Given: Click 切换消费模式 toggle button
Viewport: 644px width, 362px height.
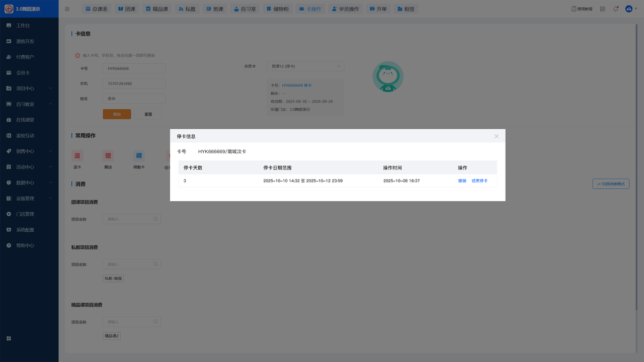Looking at the screenshot, I should click(610, 184).
